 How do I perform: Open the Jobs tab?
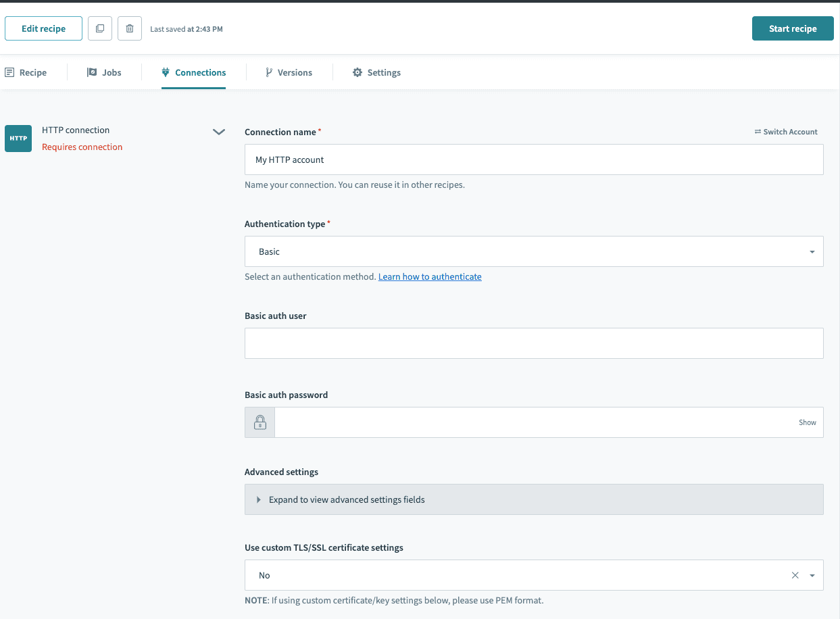(x=105, y=72)
